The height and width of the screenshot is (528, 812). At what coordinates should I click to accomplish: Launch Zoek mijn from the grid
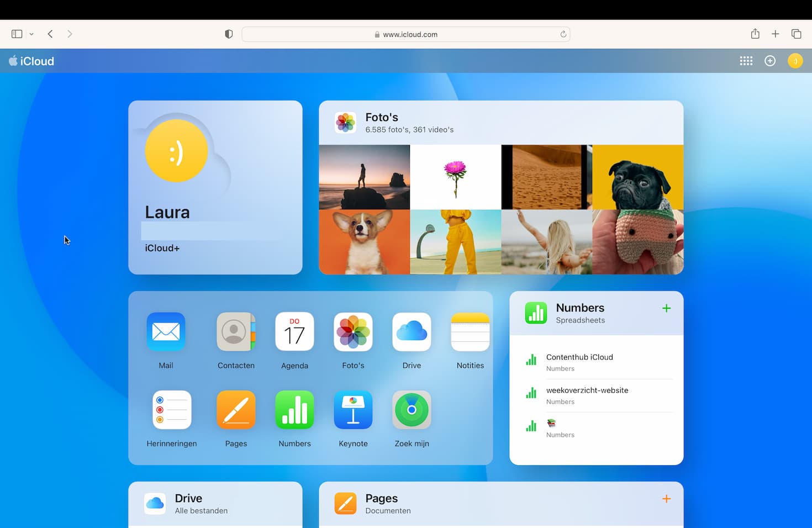tap(412, 410)
